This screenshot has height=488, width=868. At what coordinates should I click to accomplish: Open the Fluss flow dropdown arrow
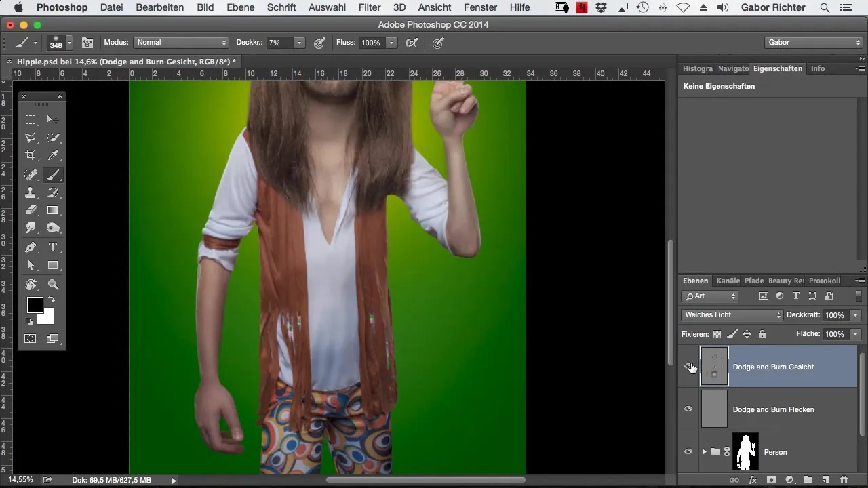pos(391,43)
